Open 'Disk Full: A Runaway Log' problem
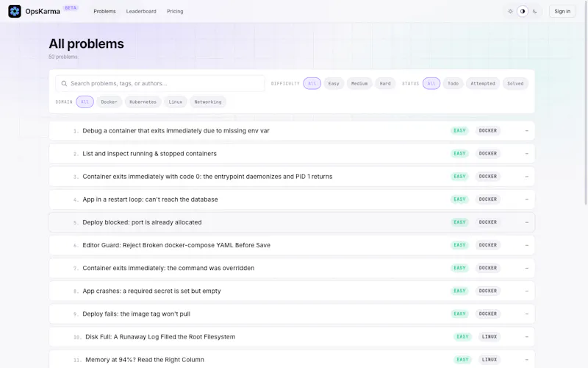Screen dimensions: 588x368 coord(292,337)
